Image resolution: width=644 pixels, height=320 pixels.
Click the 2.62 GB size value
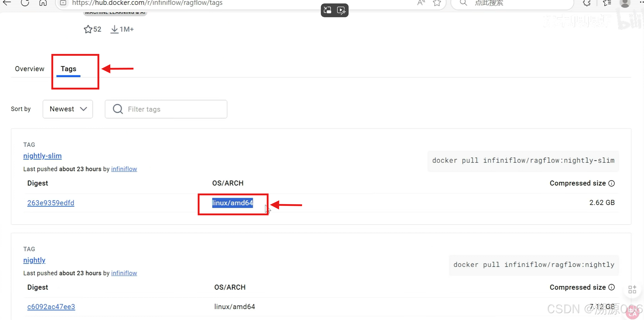click(602, 202)
